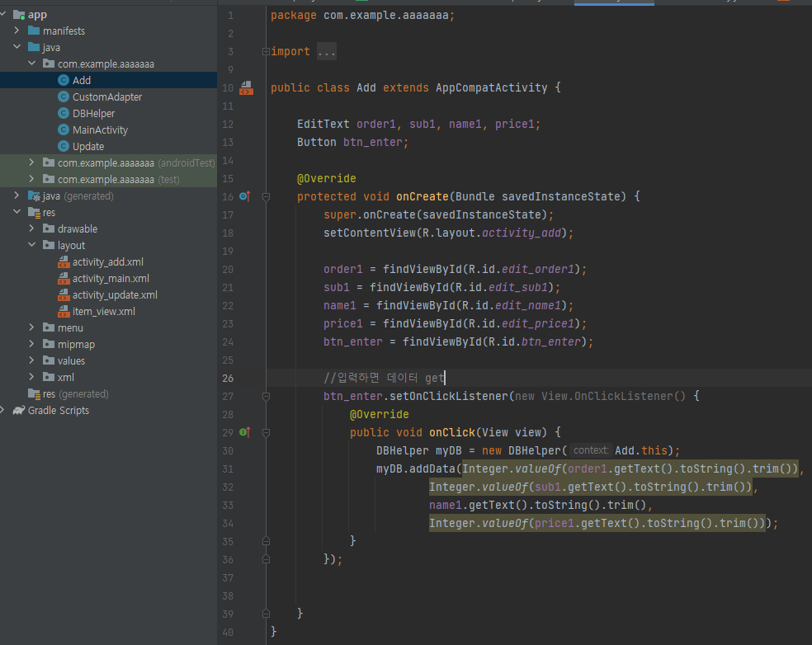Expand the drawable folder
The height and width of the screenshot is (645, 812).
[x=31, y=228]
